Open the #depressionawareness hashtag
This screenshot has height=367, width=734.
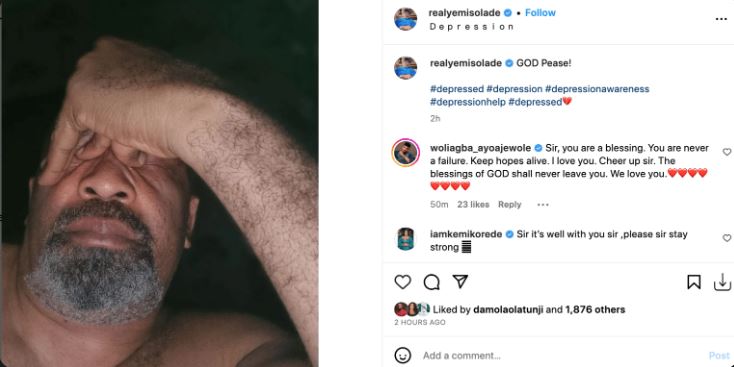(597, 89)
